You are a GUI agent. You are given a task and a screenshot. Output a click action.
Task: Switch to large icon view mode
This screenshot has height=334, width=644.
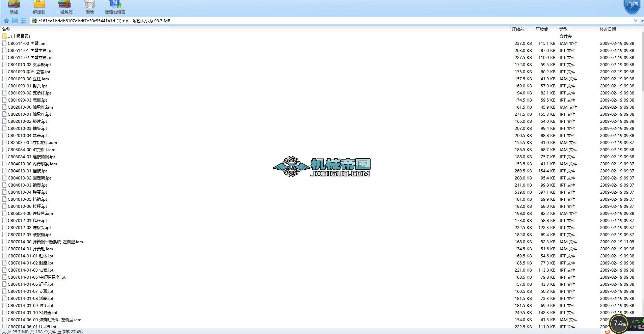coord(15,21)
